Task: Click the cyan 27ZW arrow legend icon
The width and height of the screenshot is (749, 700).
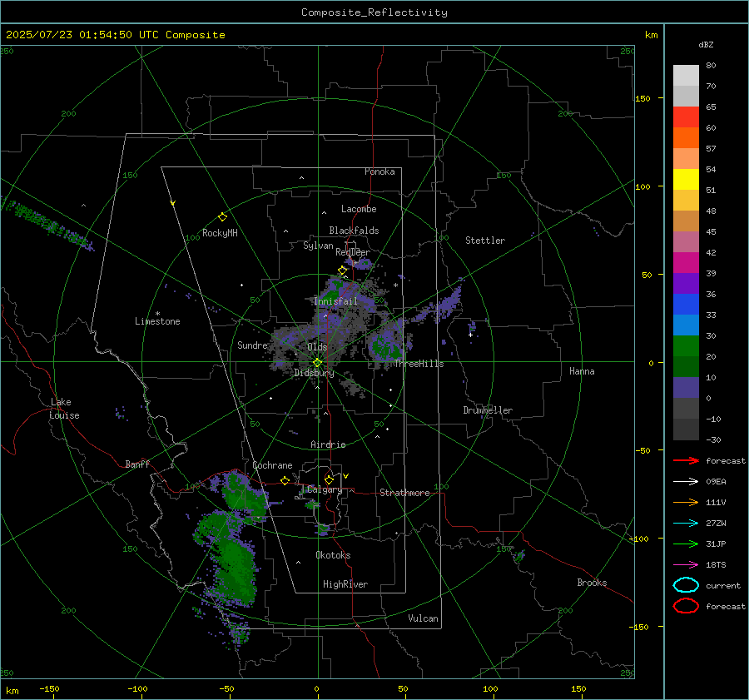Action: 686,524
